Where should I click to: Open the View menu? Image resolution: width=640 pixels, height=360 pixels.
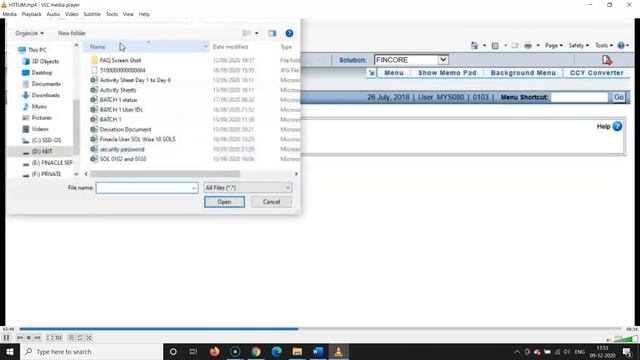[128, 14]
